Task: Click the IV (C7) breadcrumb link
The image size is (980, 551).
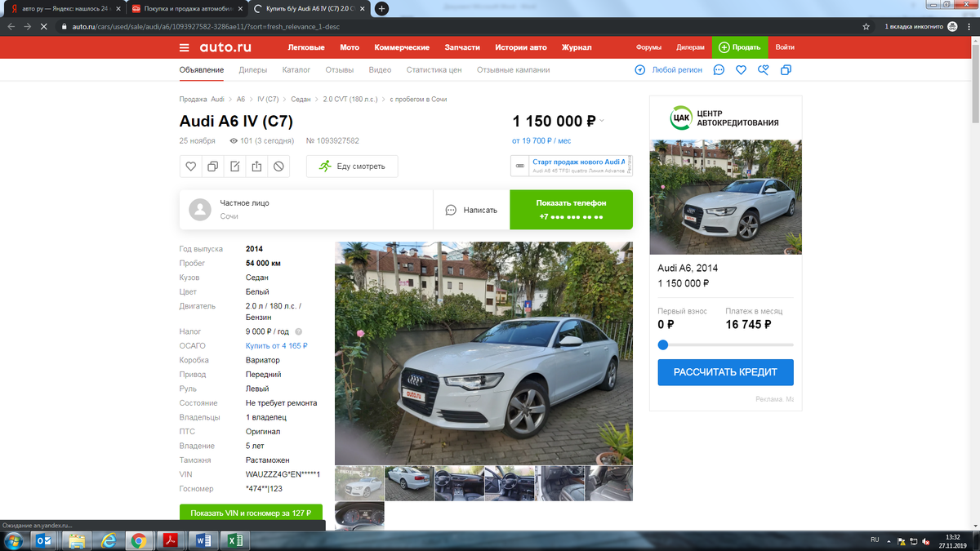Action: tap(268, 99)
